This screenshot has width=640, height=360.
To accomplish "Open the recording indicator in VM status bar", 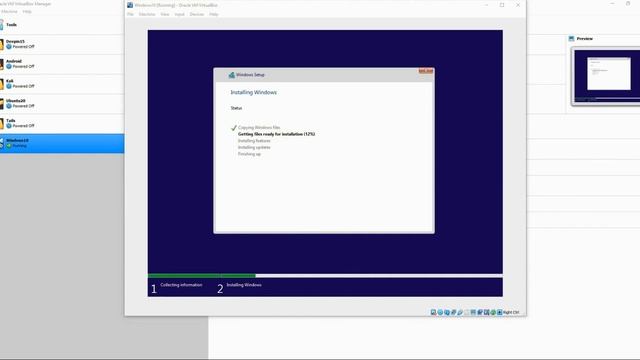I will pos(480,312).
